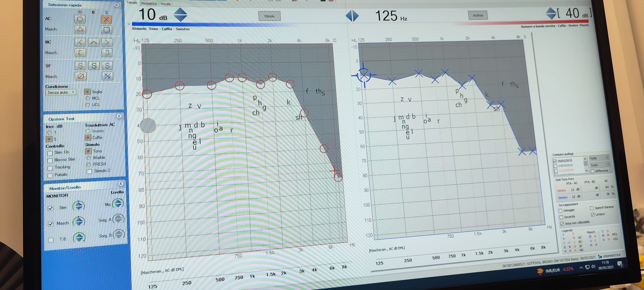This screenshot has height=290, width=644.
Task: Select masked AC right triangle symbol
Action: coord(80,29)
